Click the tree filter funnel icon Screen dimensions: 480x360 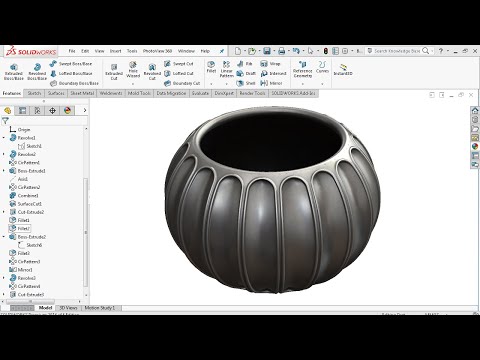5,121
